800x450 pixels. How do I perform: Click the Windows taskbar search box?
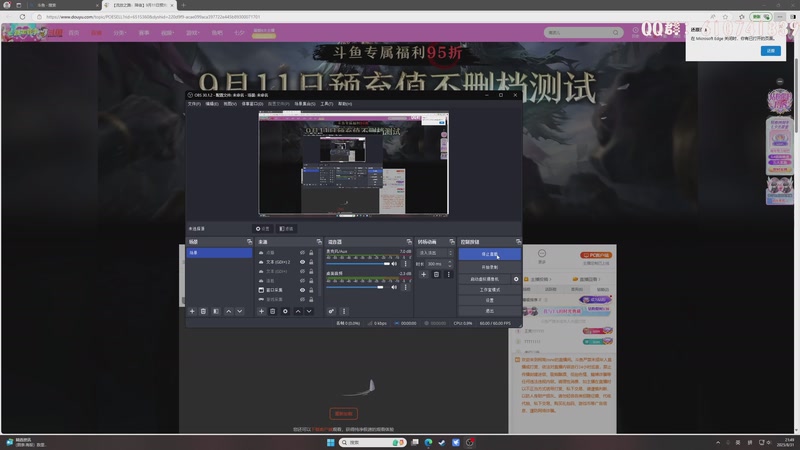[x=372, y=442]
